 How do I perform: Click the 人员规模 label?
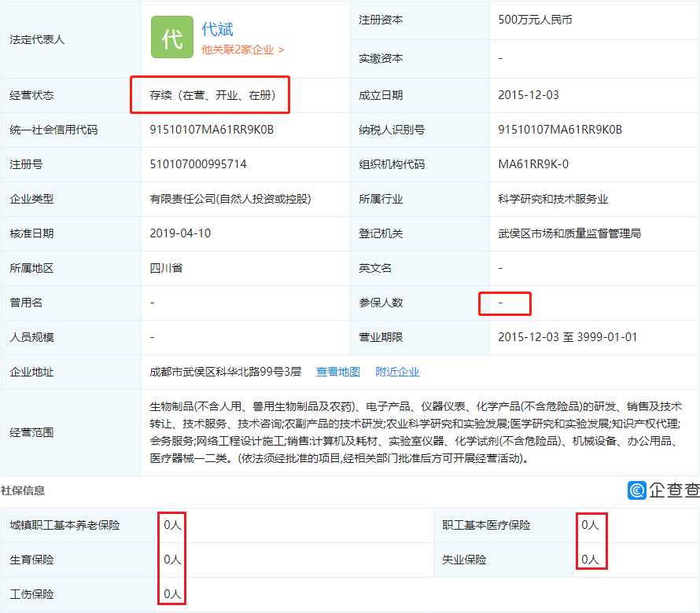(31, 337)
